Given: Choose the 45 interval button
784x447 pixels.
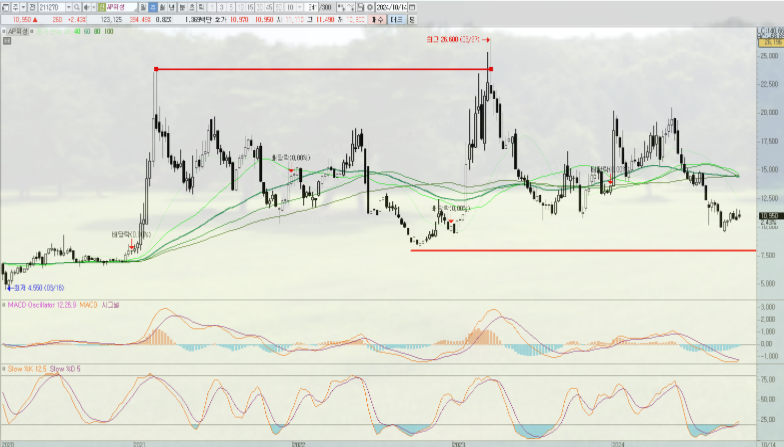Looking at the screenshot, I should tap(270, 8).
